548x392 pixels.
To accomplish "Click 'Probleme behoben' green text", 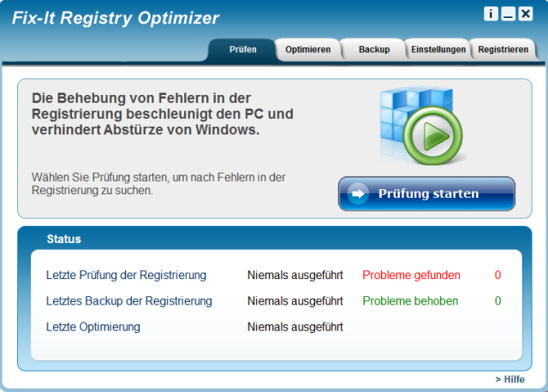I will click(410, 301).
